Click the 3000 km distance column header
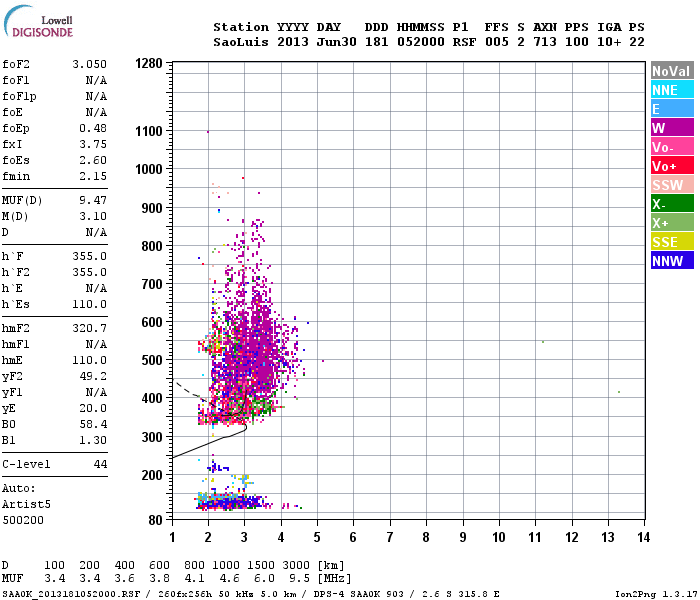700x600 pixels. point(296,565)
